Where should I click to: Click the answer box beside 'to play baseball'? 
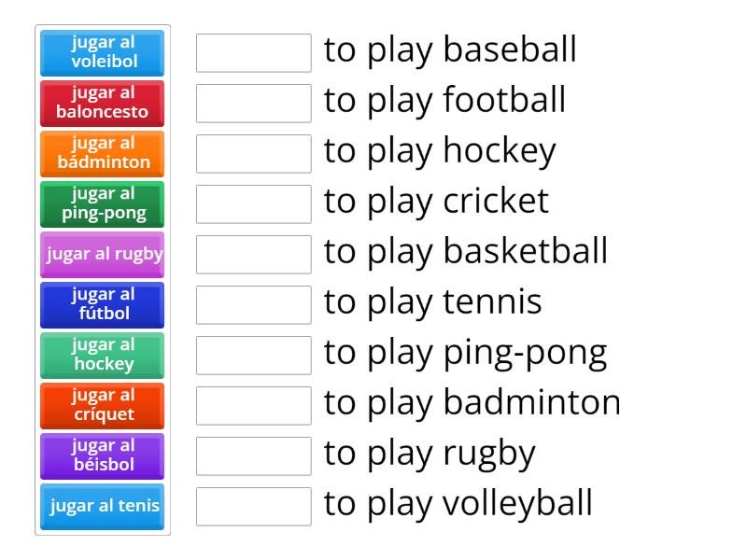click(253, 53)
